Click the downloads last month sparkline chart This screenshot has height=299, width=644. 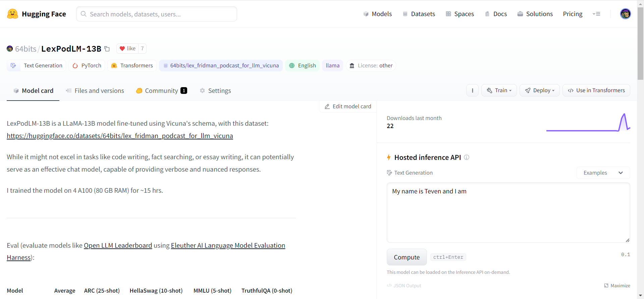[x=588, y=122]
